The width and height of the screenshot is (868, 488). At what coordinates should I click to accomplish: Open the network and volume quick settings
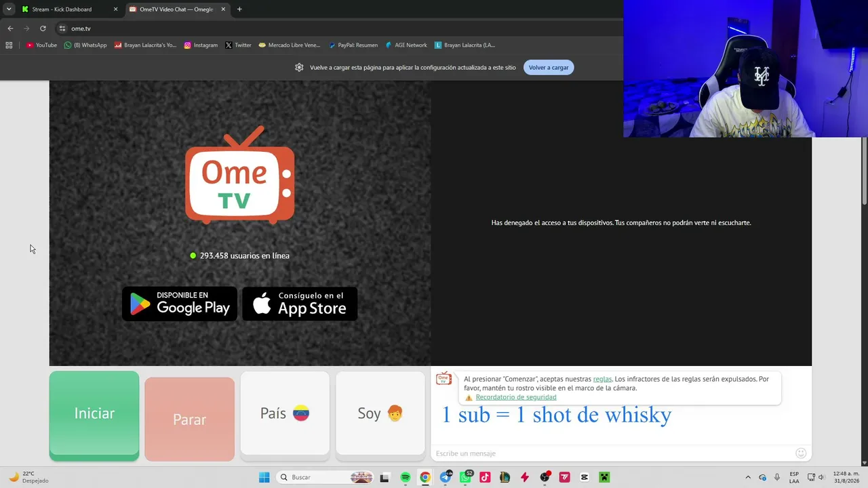[816, 477]
